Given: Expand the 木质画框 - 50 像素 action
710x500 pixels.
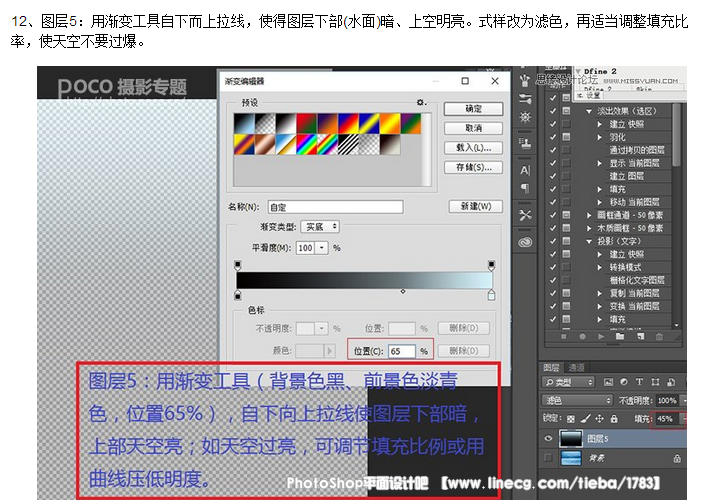Looking at the screenshot, I should pos(589,228).
